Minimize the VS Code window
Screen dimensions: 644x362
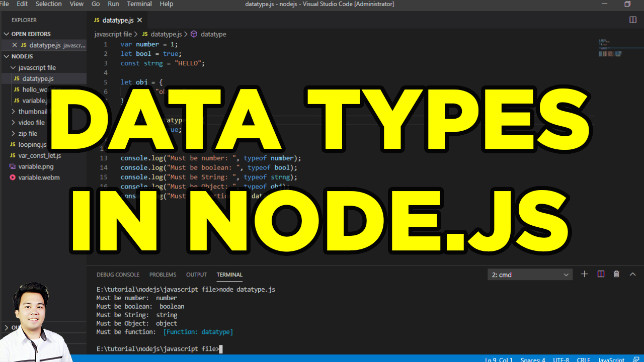[x=604, y=4]
